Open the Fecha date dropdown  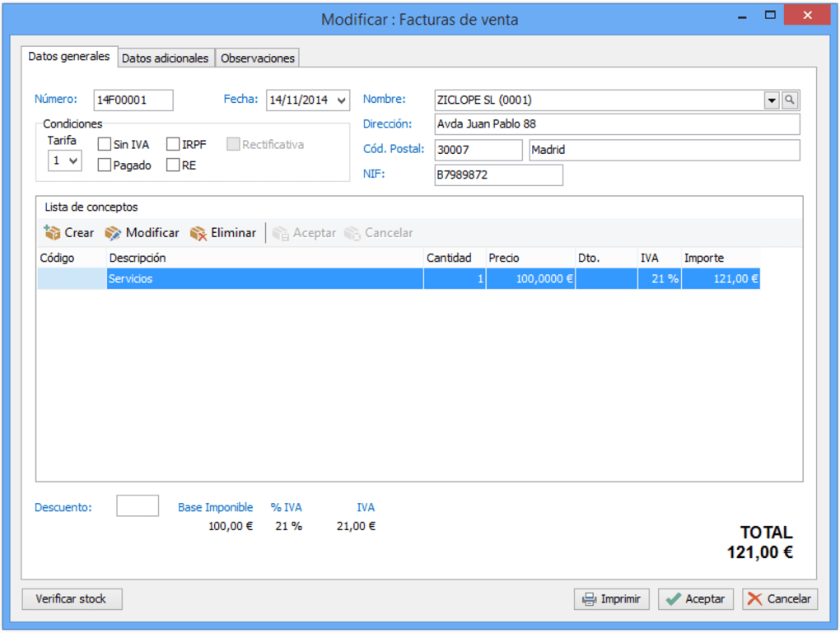[x=342, y=100]
